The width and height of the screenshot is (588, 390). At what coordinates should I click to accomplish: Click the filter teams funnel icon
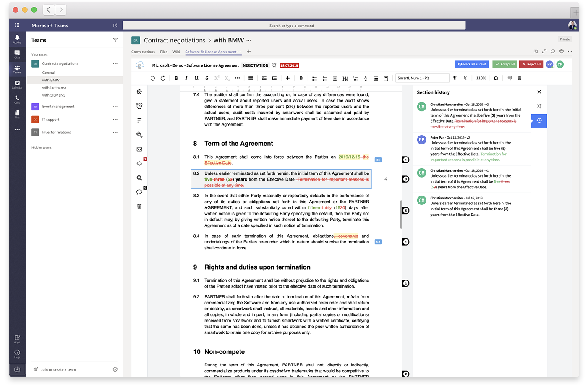coord(115,40)
